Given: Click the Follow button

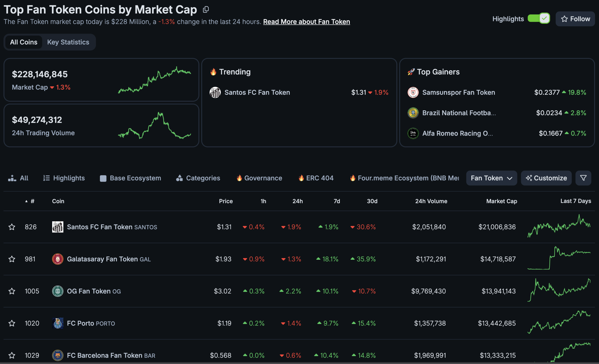Looking at the screenshot, I should (575, 19).
